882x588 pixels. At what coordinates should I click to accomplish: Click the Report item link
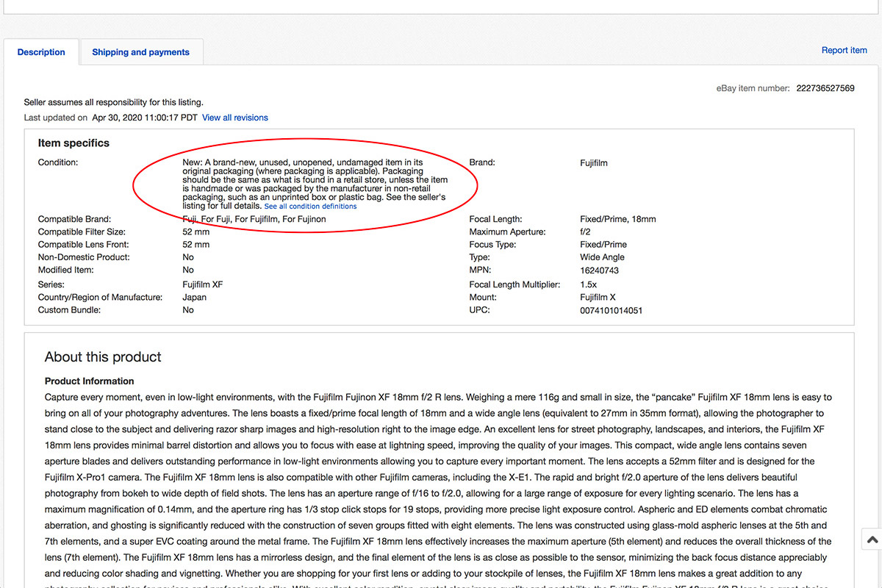coord(844,50)
